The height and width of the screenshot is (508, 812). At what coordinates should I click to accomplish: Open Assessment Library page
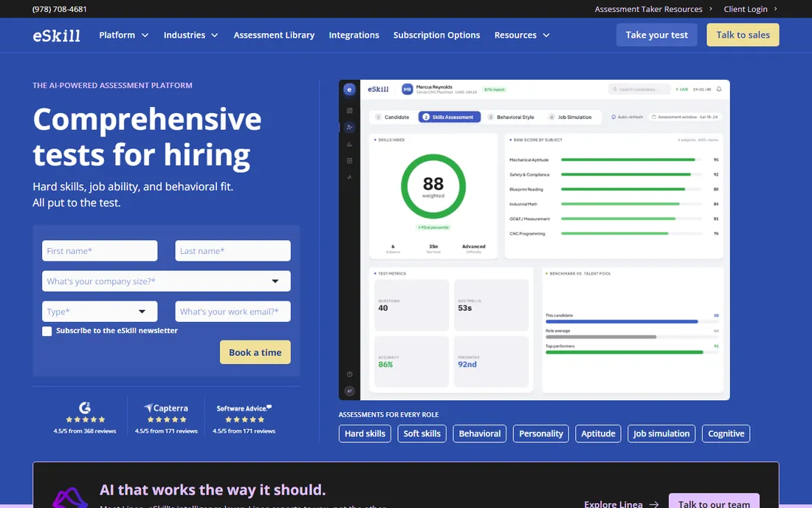click(x=274, y=35)
